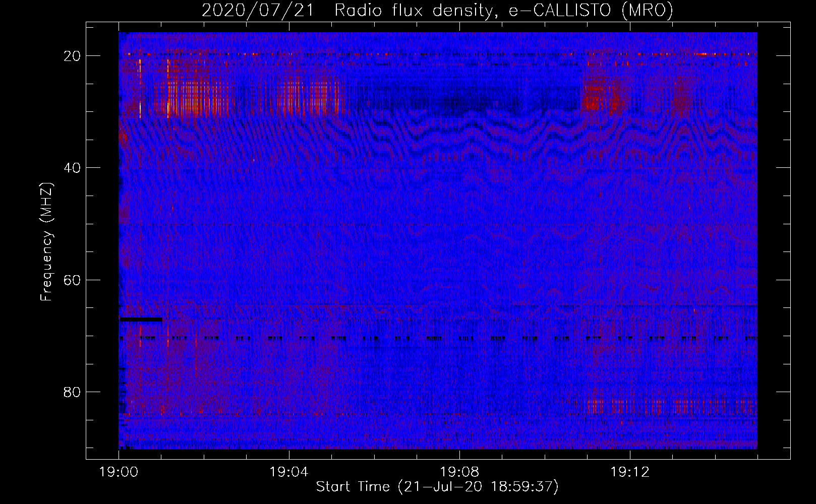Click the 20 MHz frequency tick label
The width and height of the screenshot is (816, 504).
point(73,56)
